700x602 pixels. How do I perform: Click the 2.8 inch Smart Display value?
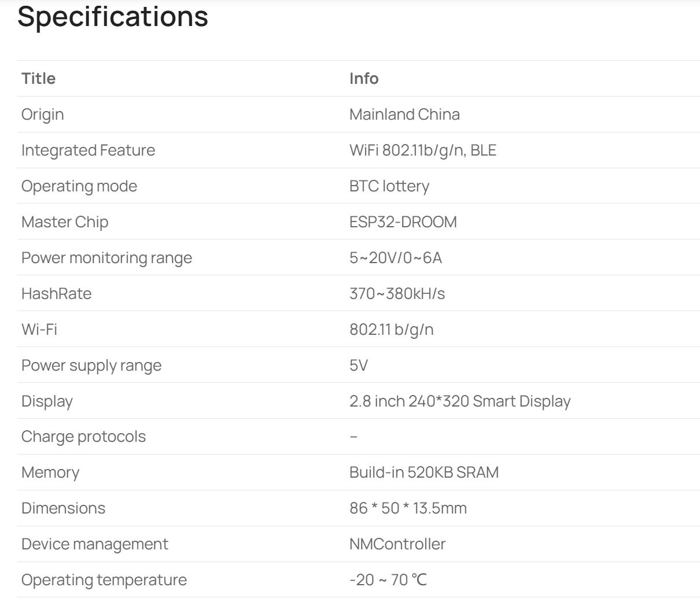(x=460, y=401)
